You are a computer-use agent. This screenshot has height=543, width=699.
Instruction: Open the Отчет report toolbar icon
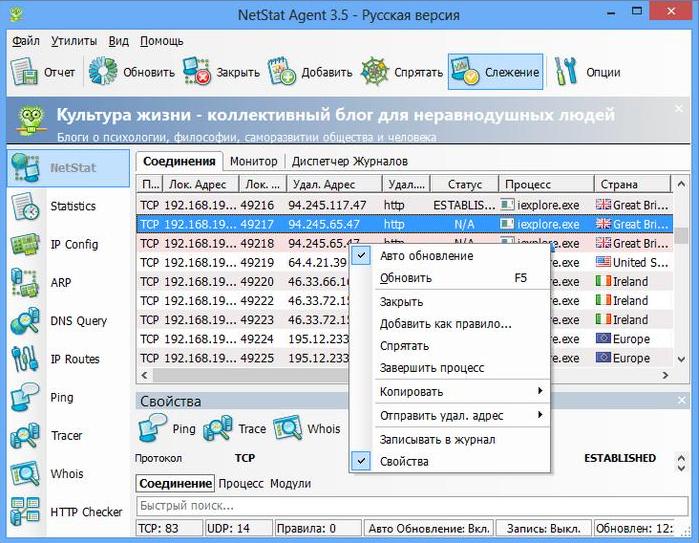click(24, 72)
